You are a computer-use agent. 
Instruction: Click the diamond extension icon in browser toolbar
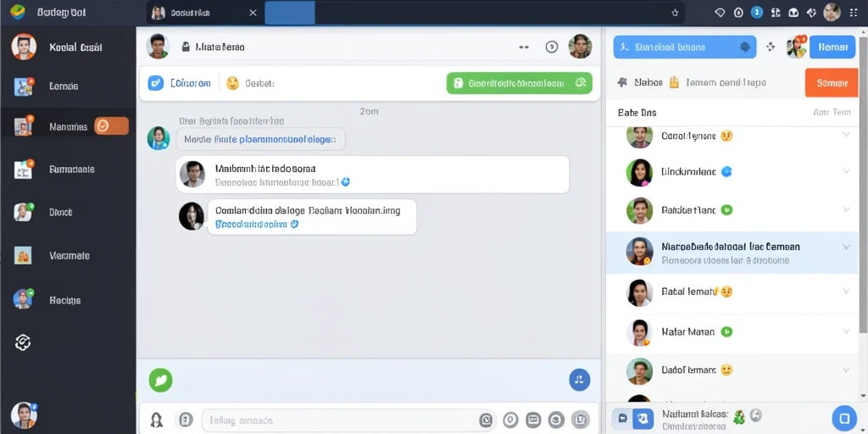(x=720, y=13)
